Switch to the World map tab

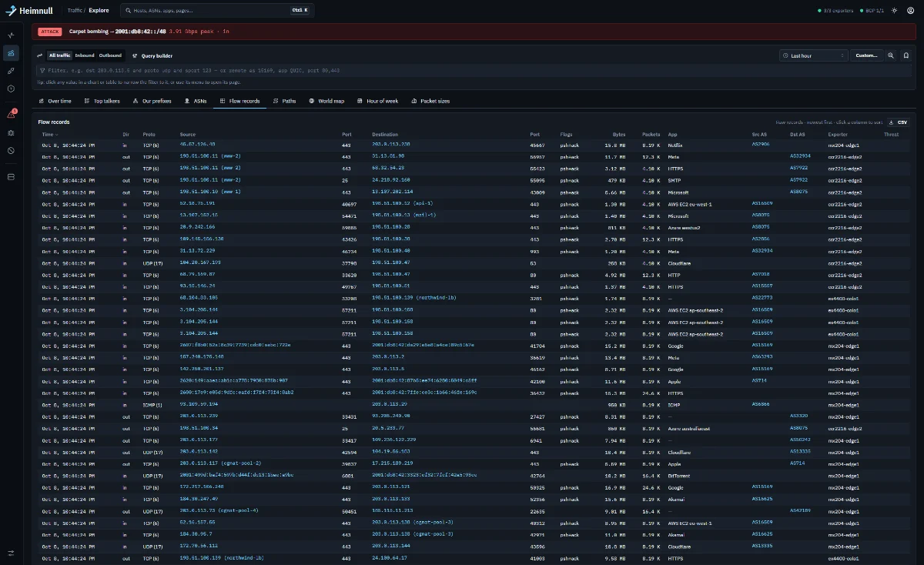pyautogui.click(x=326, y=101)
